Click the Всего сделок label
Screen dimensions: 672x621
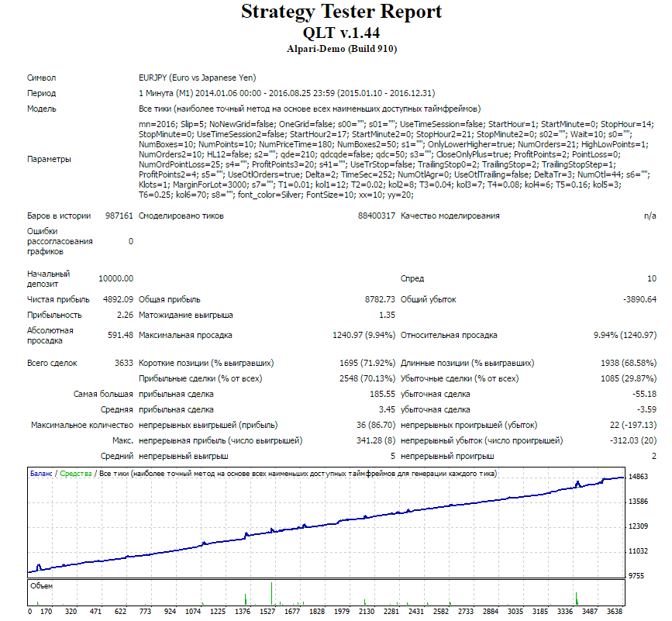click(52, 363)
